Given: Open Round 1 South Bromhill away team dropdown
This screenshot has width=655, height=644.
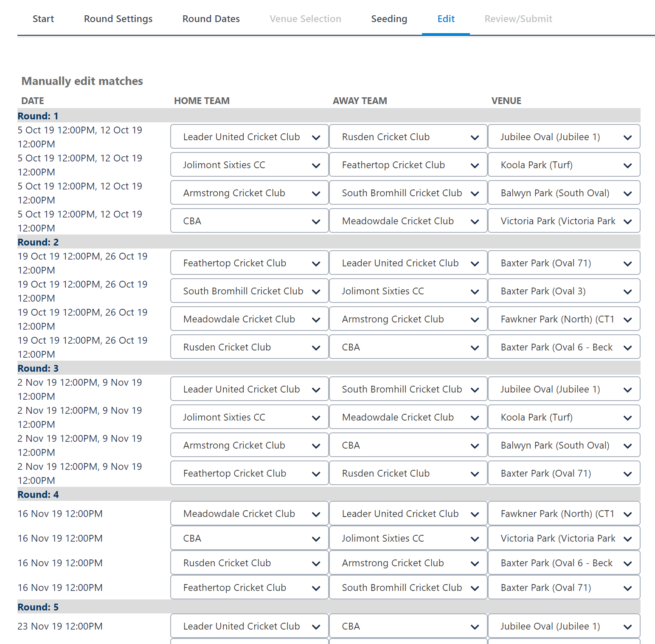Looking at the screenshot, I should point(408,192).
